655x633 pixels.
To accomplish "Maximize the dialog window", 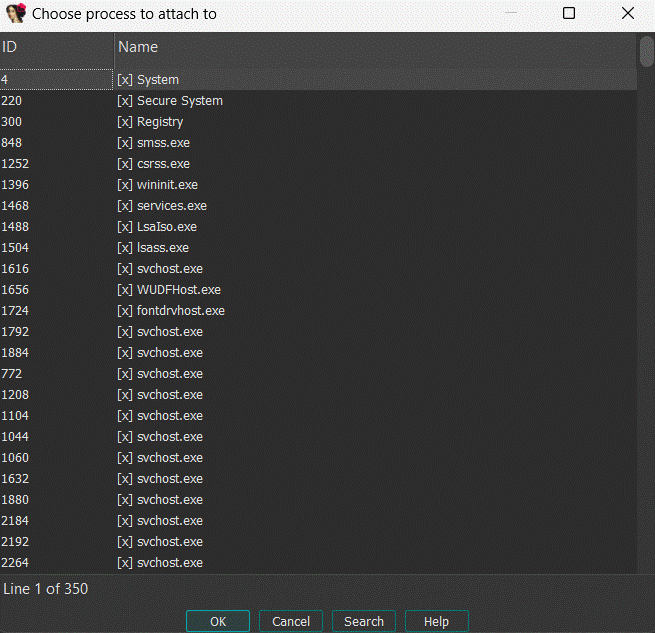I will point(569,14).
